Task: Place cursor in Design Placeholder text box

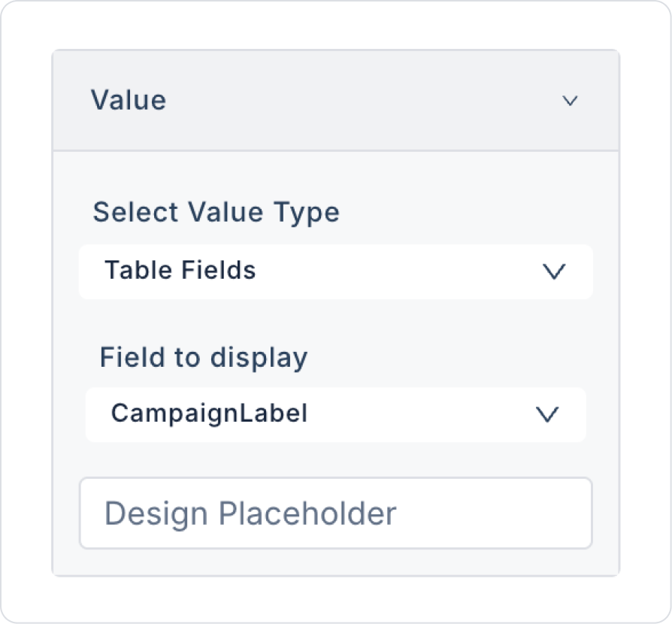Action: point(335,513)
